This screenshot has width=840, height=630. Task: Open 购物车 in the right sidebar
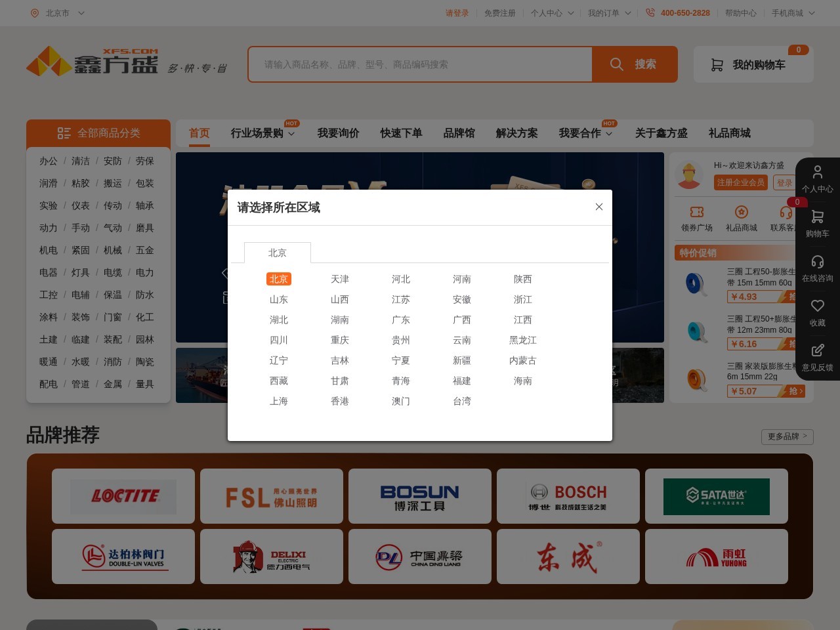coord(817,224)
